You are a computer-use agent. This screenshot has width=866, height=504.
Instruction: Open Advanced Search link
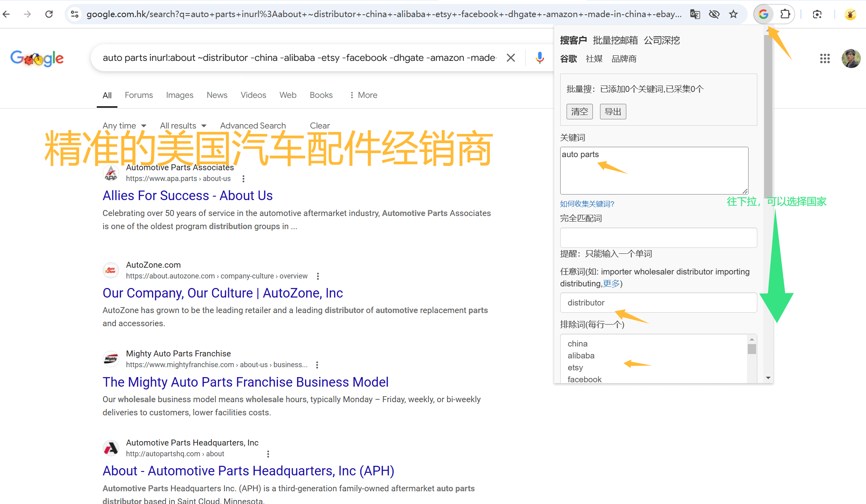pos(253,126)
